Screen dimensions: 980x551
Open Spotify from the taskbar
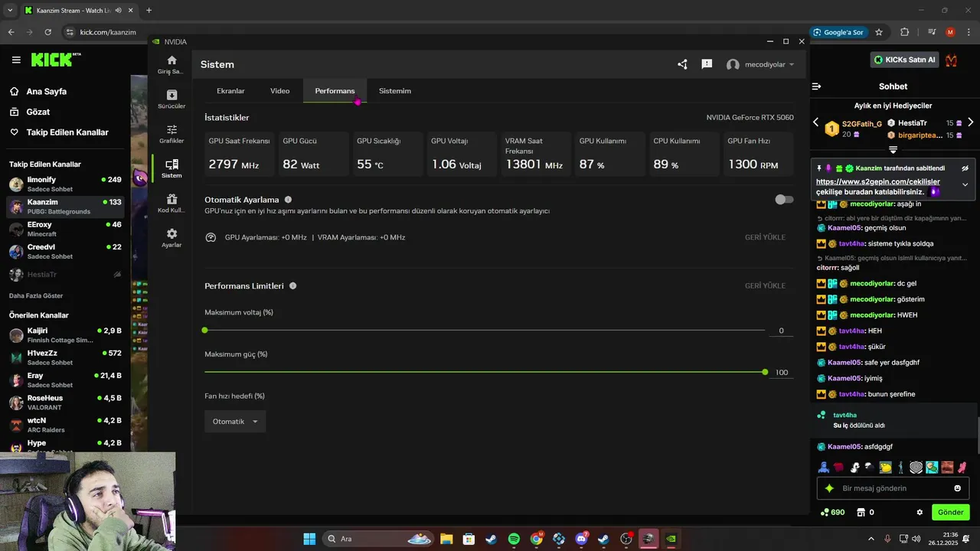click(x=514, y=539)
